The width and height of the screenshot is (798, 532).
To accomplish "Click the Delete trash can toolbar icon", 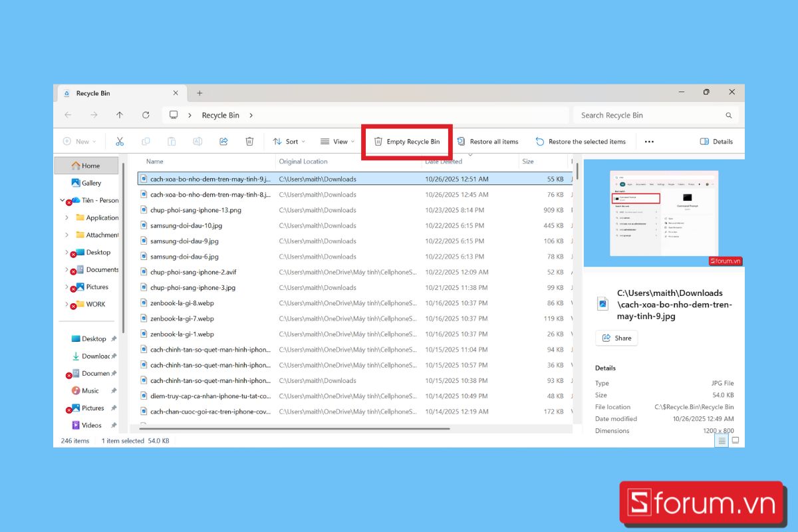I will (249, 142).
